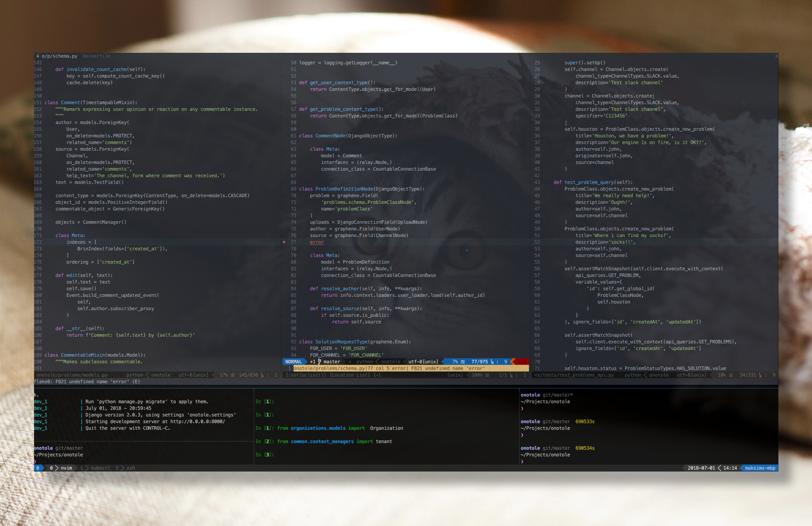This screenshot has width=812, height=526.
Task: Click the underlined 'error' word on line 77
Action: (317, 242)
